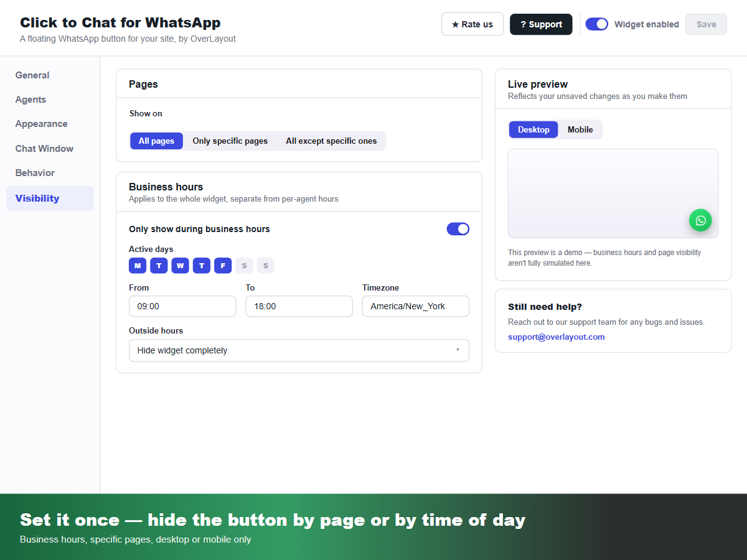Click the Rate us star button
Viewport: 747px width, 560px height.
[x=472, y=24]
